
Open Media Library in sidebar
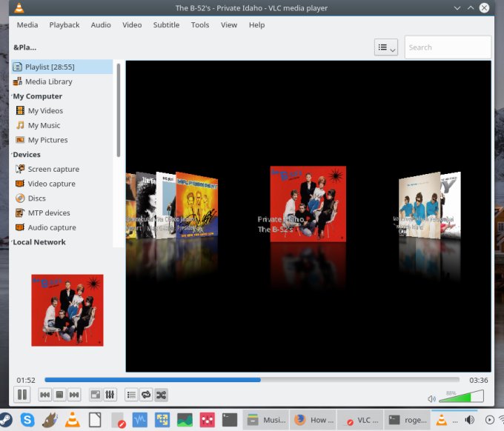pos(62,81)
